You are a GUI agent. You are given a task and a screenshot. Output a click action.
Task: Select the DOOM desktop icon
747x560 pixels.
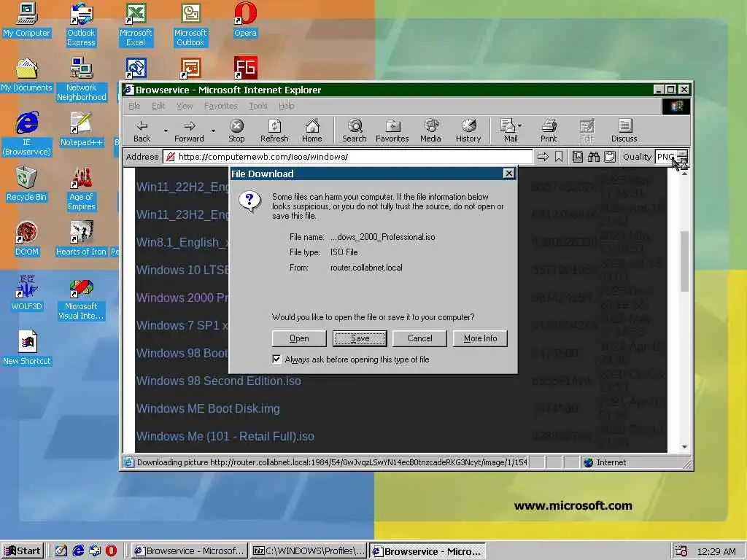click(x=27, y=238)
